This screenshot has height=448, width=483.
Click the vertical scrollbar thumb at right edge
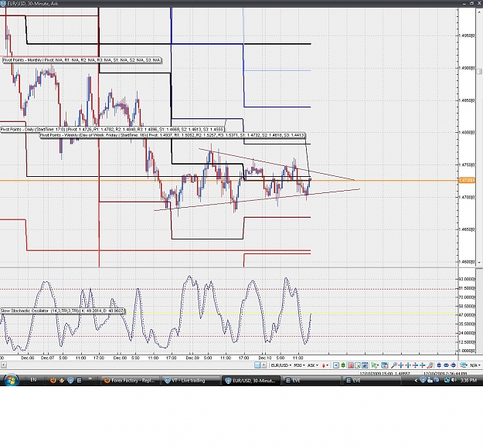pos(479,71)
